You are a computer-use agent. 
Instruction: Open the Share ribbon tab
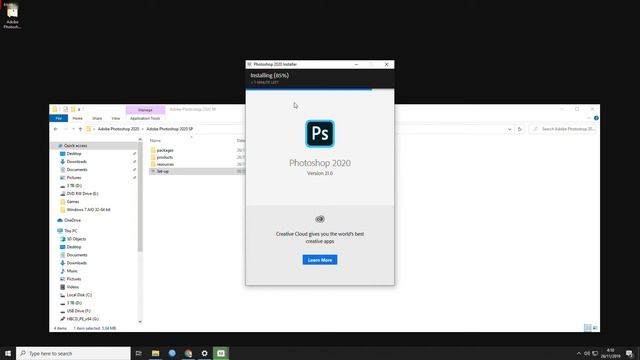[x=97, y=118]
